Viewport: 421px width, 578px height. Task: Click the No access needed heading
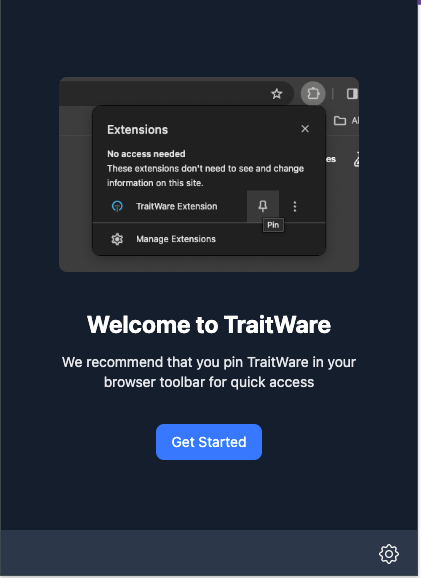[x=146, y=154]
